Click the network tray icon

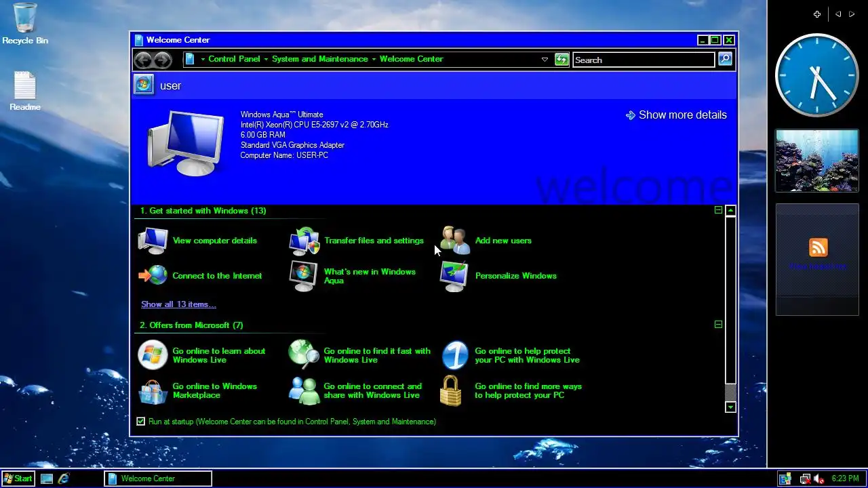tap(805, 479)
